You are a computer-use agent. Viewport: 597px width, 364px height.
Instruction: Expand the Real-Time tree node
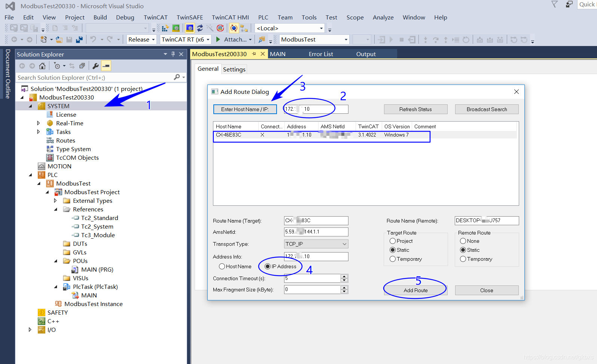tap(38, 123)
